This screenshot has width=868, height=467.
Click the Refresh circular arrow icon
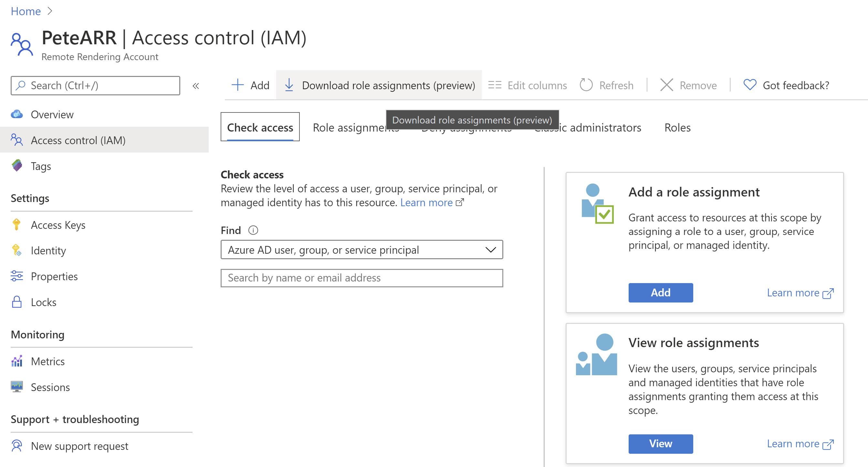coord(586,85)
